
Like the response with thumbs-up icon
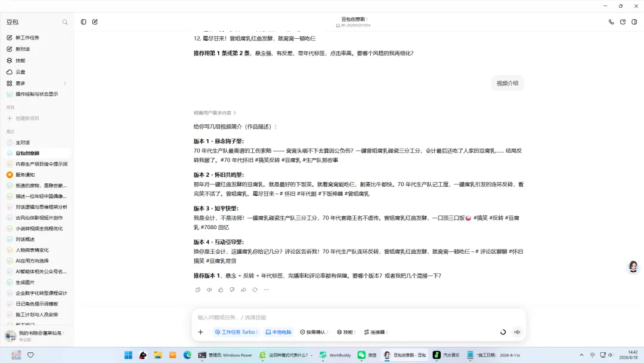[221, 290]
